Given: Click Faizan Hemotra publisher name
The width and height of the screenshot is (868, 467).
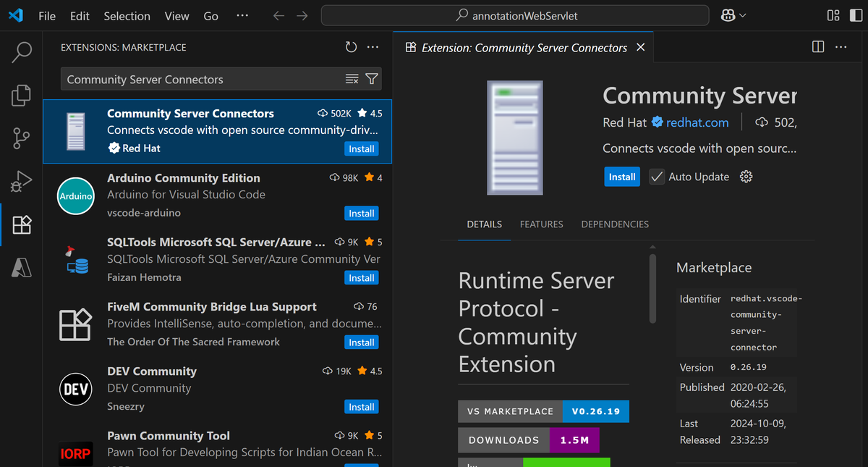Looking at the screenshot, I should [x=144, y=277].
